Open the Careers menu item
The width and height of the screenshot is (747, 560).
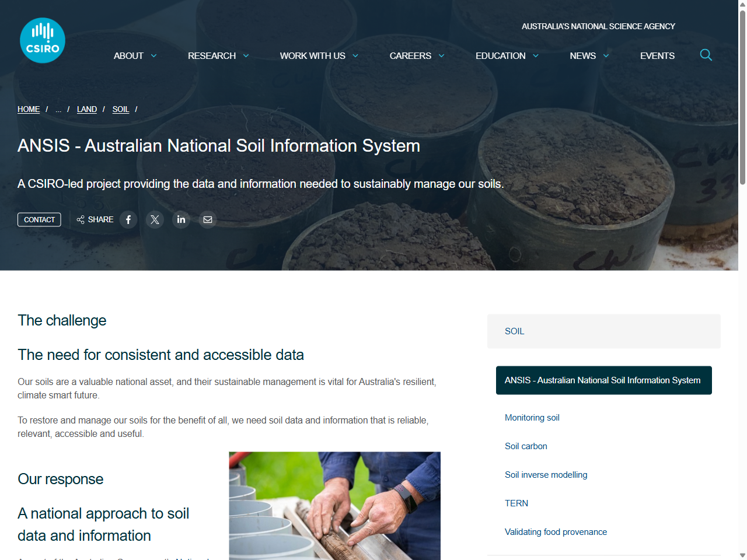click(410, 56)
